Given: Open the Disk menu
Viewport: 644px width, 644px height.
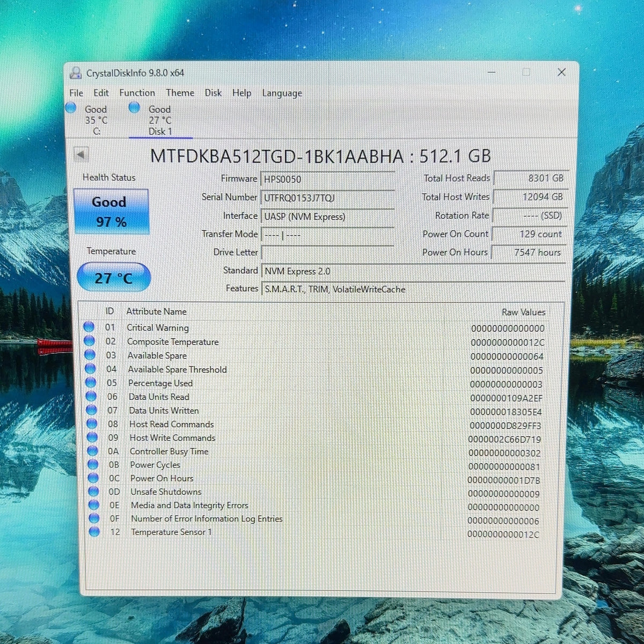Looking at the screenshot, I should tap(213, 93).
